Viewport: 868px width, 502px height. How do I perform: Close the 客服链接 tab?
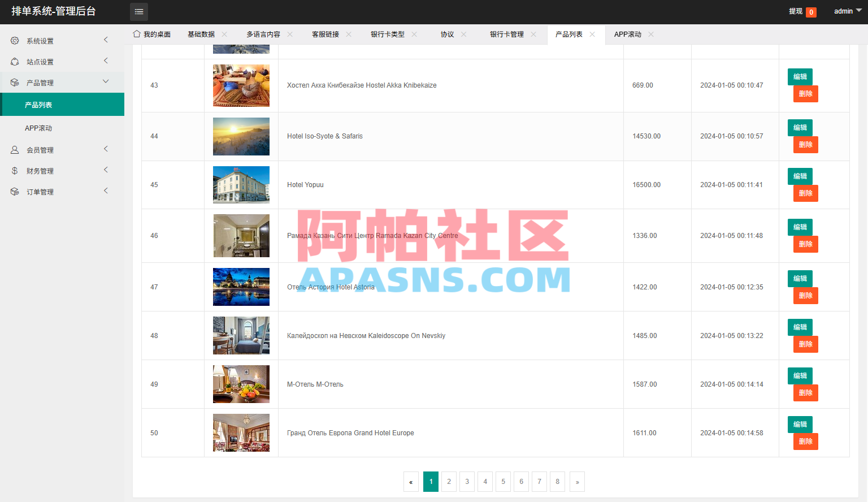coord(349,34)
